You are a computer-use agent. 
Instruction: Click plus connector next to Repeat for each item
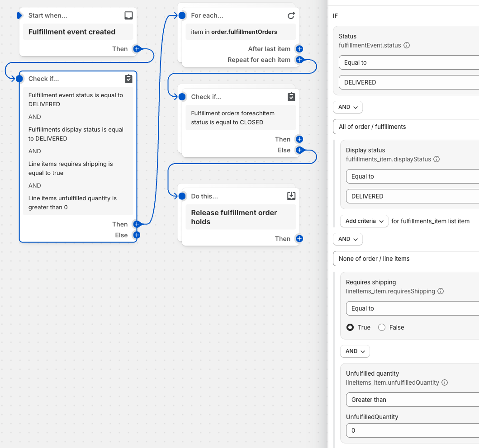pyautogui.click(x=299, y=60)
